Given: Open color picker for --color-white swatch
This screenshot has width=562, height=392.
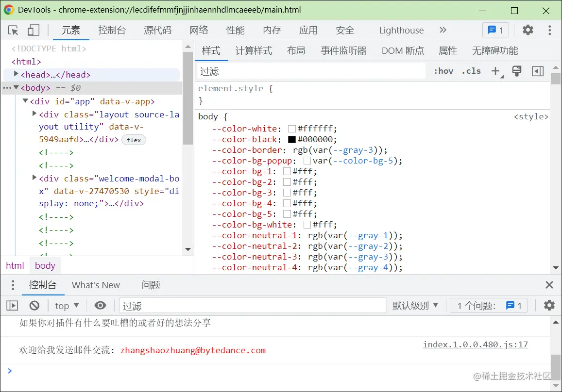Looking at the screenshot, I should (292, 129).
